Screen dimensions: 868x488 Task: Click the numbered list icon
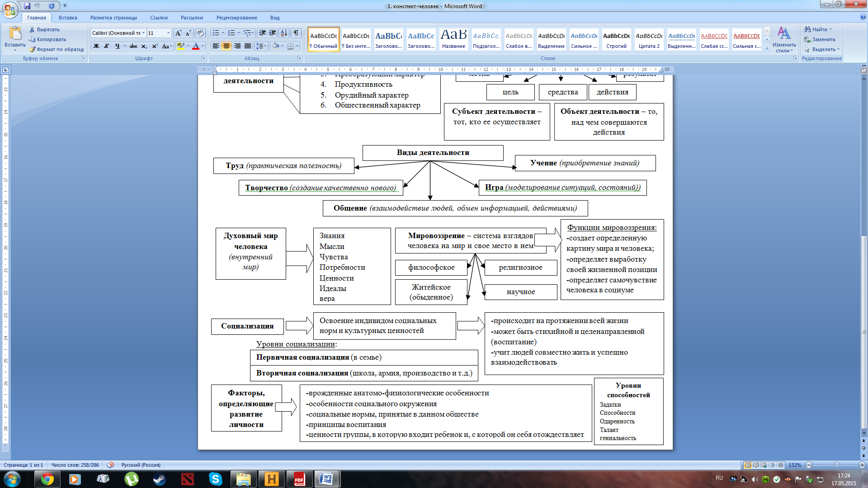tap(231, 33)
